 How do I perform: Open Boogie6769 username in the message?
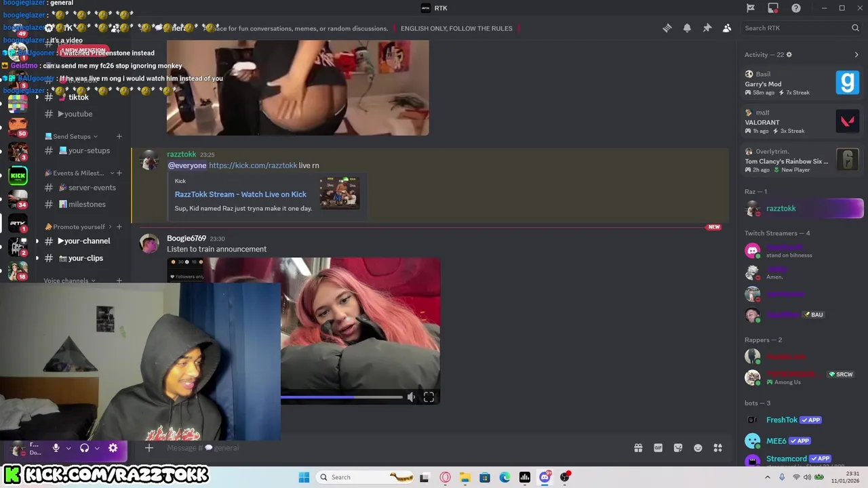[x=186, y=239]
